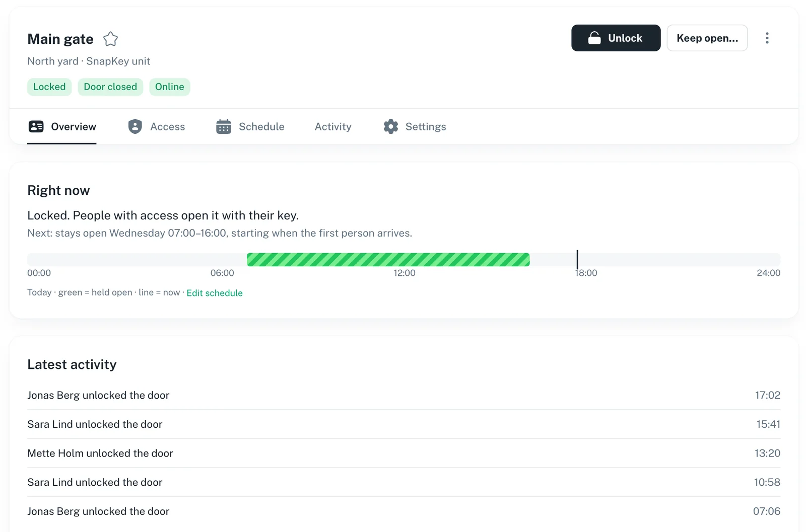Click the 12:00 timeline label

405,273
